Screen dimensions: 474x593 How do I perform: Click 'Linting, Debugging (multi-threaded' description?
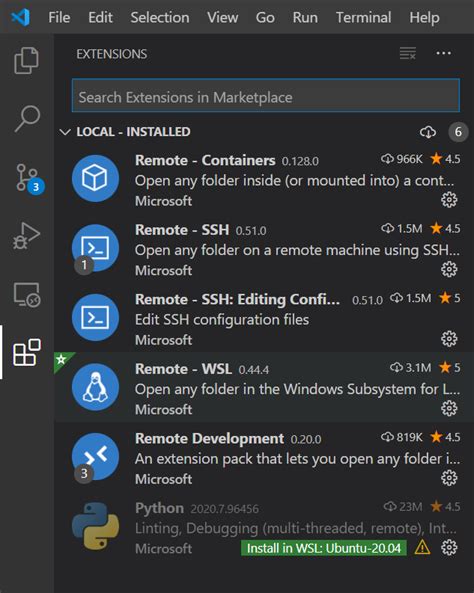pyautogui.click(x=296, y=529)
